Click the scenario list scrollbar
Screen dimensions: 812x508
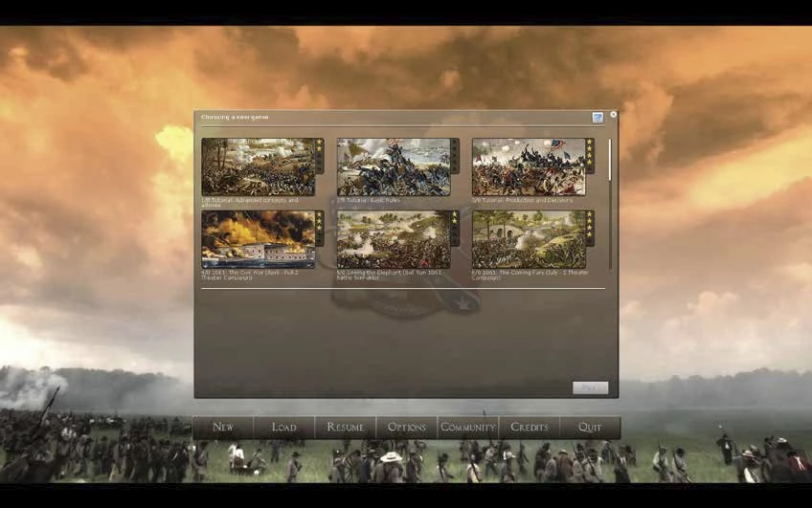(610, 161)
